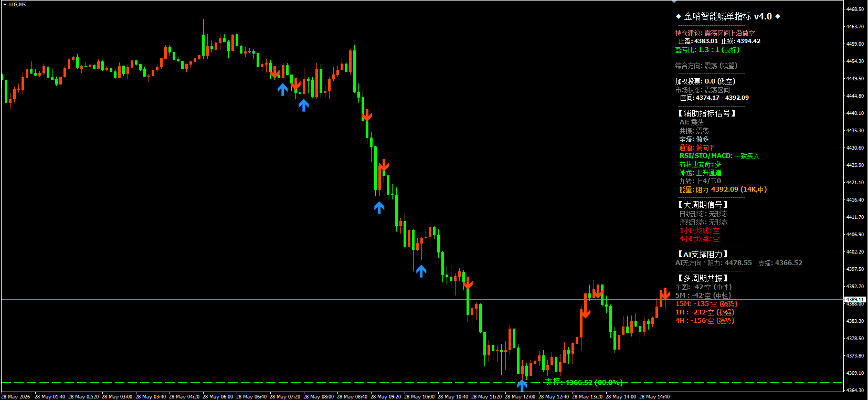Select the 神龙: 上升通道 signal line
This screenshot has width=868, height=400.
point(701,173)
